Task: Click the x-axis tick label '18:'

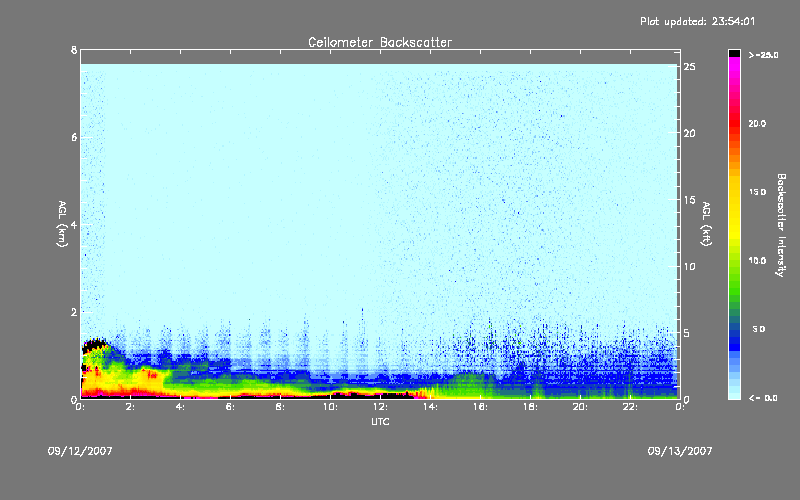Action: pyautogui.click(x=530, y=407)
